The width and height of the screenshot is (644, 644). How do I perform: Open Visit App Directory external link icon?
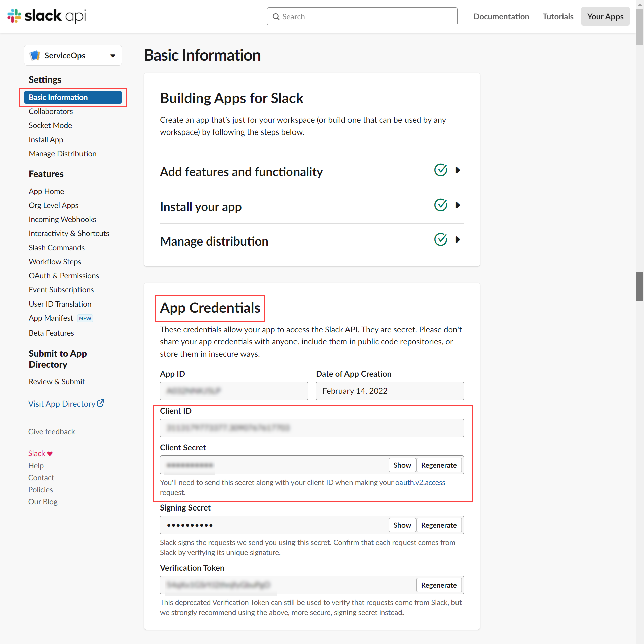pyautogui.click(x=101, y=403)
